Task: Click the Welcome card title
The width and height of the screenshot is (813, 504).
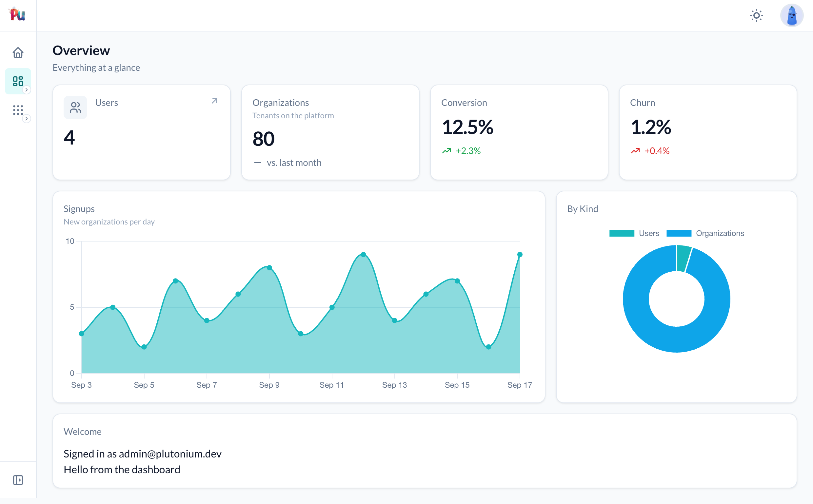Action: coord(82,432)
